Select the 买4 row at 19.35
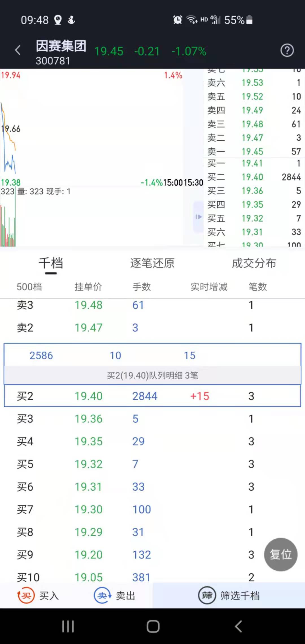The width and height of the screenshot is (305, 644). click(x=152, y=441)
